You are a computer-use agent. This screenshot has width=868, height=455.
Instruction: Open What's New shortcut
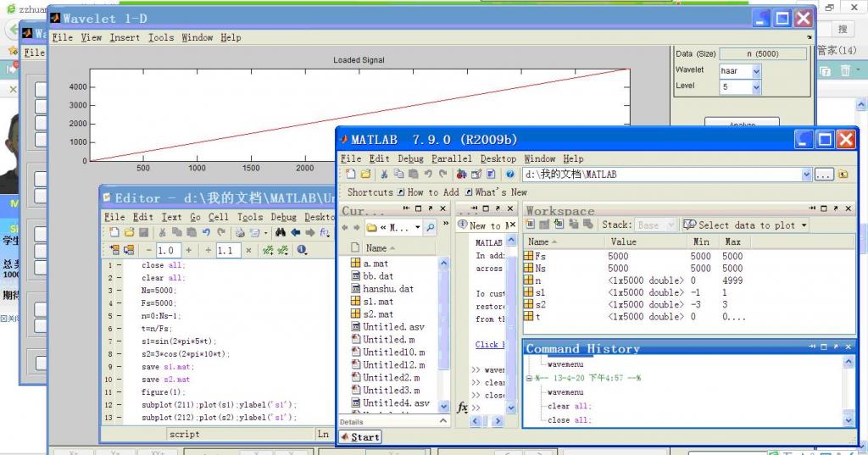pyautogui.click(x=496, y=192)
